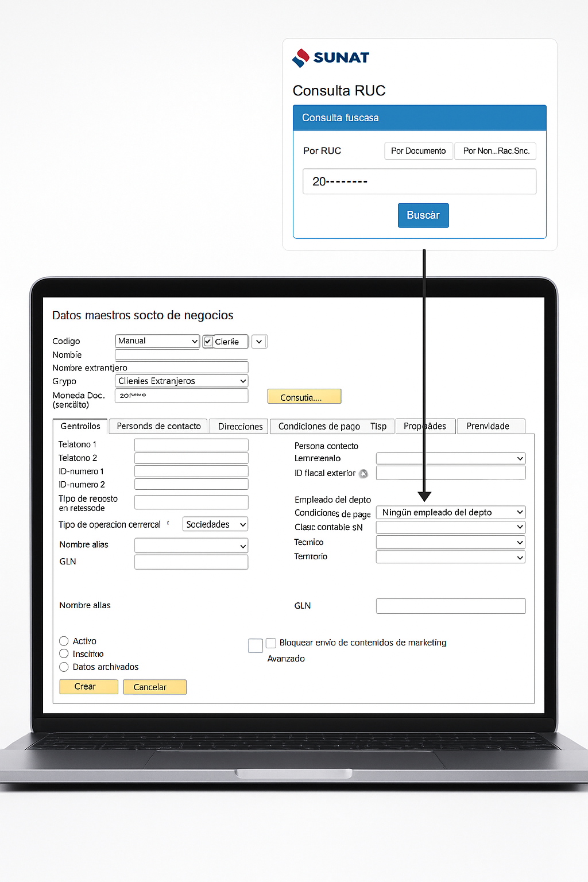
Task: Open the Tecnico dropdown
Action: 451,542
